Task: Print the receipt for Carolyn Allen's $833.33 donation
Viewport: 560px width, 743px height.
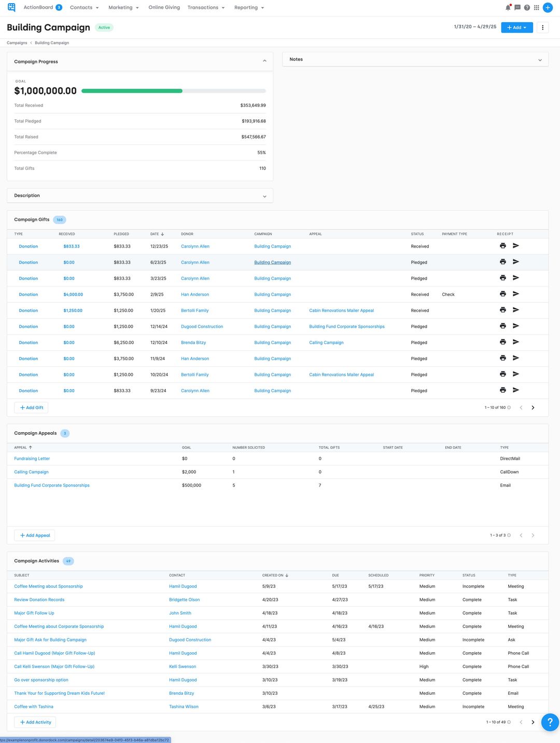Action: pos(502,245)
